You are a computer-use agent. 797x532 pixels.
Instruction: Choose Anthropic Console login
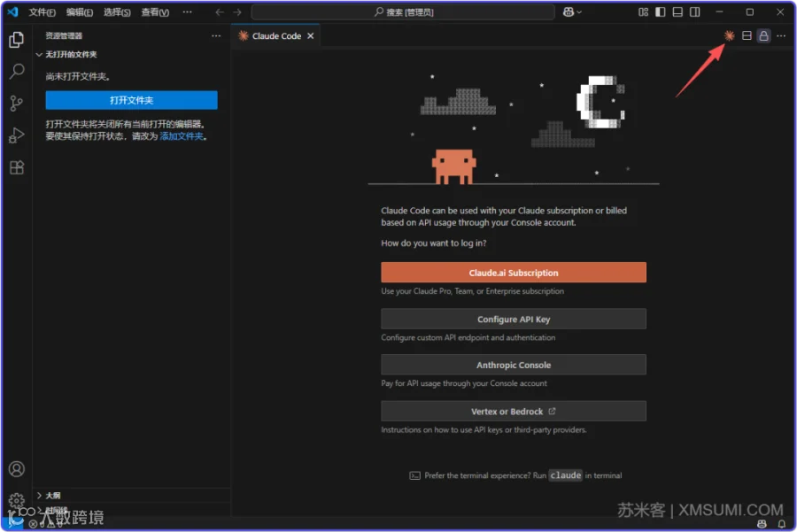[514, 365]
